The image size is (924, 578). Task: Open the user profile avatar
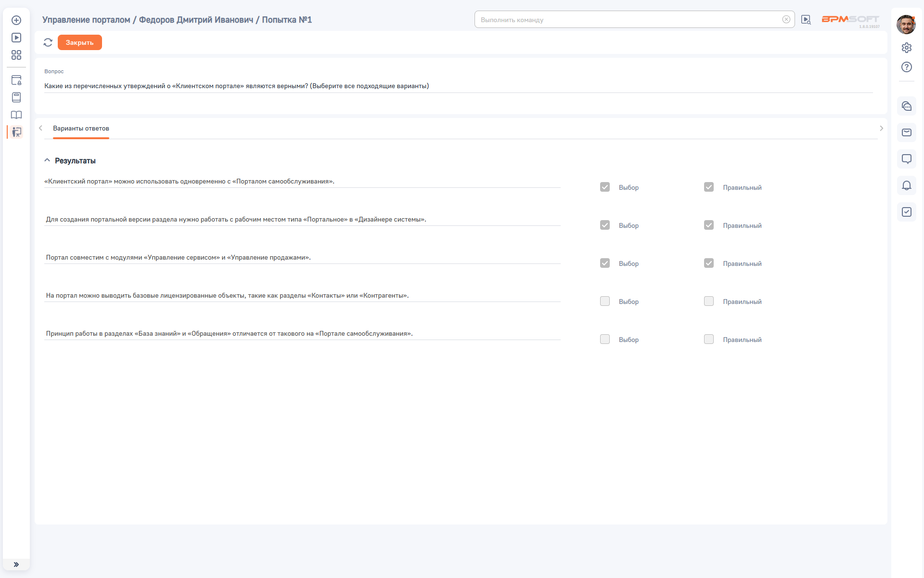(906, 25)
